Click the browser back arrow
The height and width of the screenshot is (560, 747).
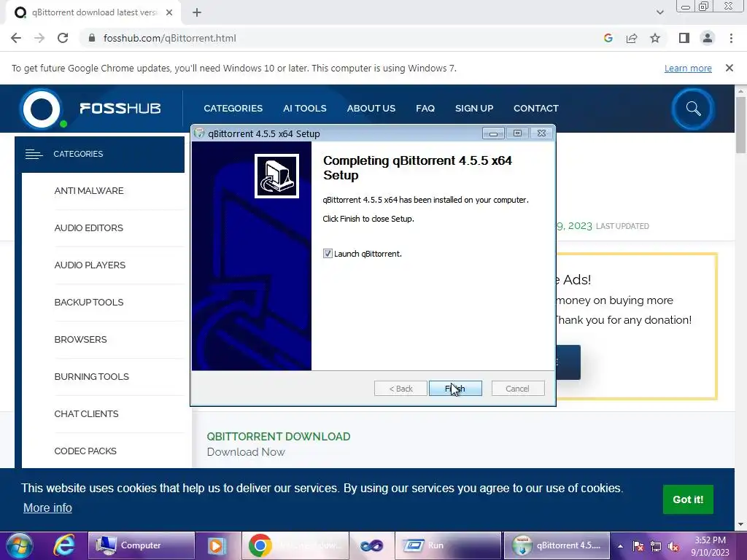(16, 38)
